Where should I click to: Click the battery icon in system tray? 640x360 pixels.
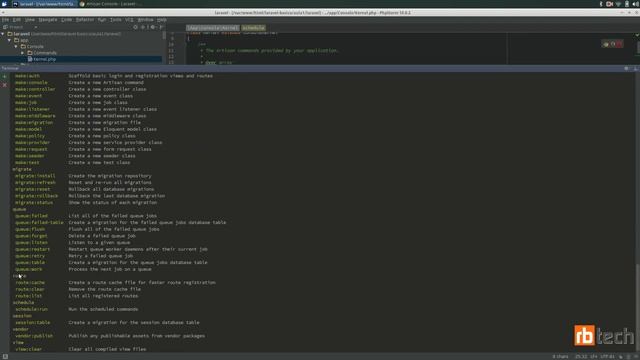click(627, 4)
